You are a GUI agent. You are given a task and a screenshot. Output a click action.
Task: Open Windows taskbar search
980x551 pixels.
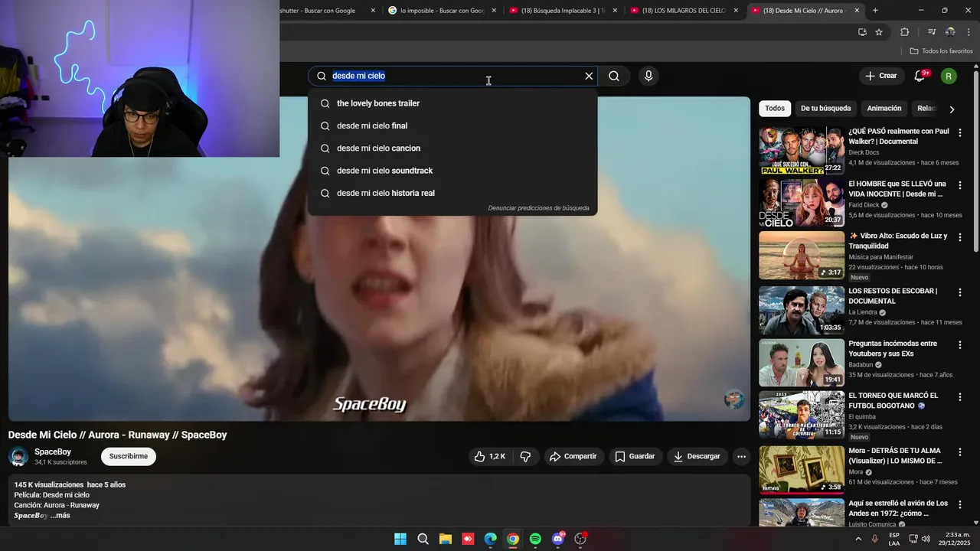[423, 539]
